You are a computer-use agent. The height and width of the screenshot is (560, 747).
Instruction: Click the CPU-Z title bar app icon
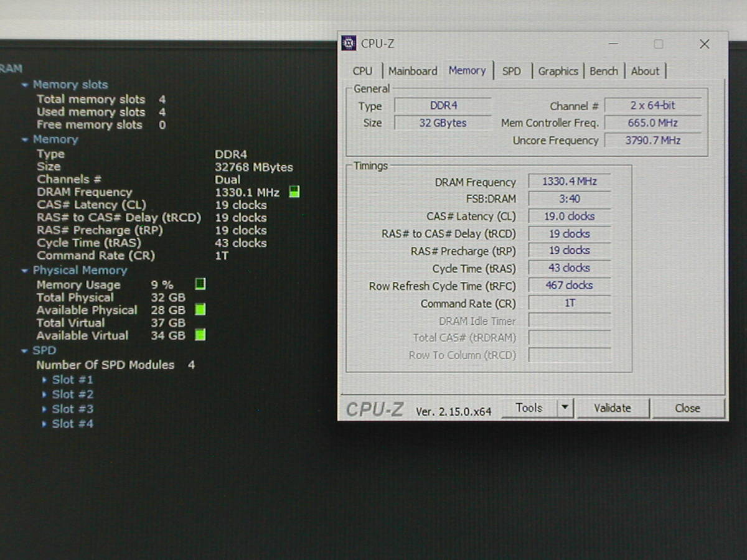coord(349,44)
